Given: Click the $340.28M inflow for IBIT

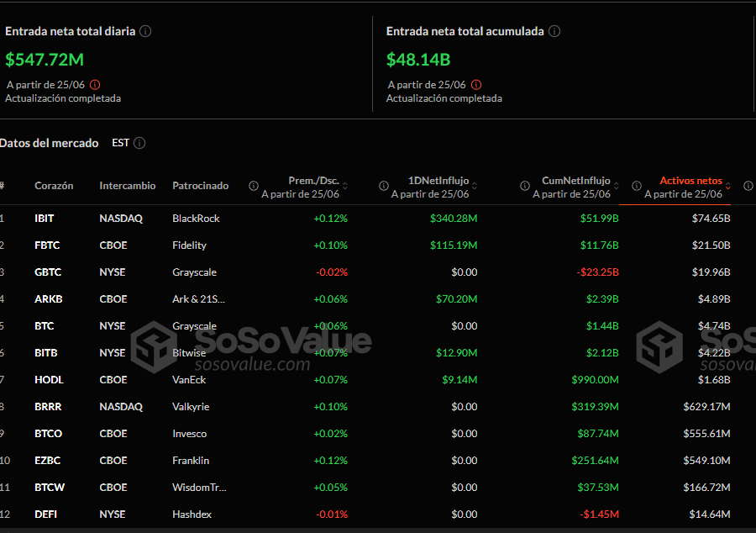Looking at the screenshot, I should tap(454, 219).
